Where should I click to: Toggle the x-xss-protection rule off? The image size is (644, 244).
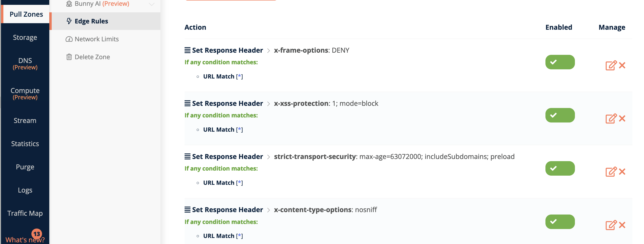pos(560,115)
